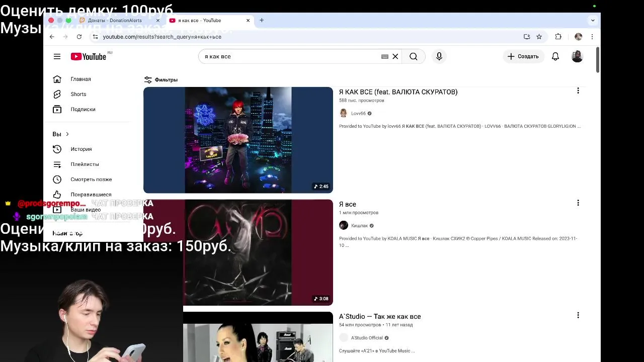Viewport: 644px width, 362px height.
Task: Open the A'Studio Official channel link
Action: pos(367,338)
